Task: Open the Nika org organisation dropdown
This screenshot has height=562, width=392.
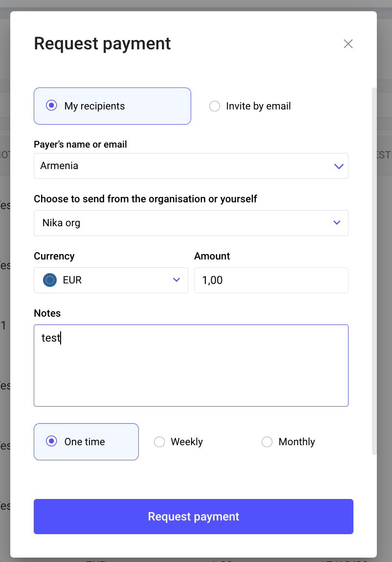Action: (191, 222)
